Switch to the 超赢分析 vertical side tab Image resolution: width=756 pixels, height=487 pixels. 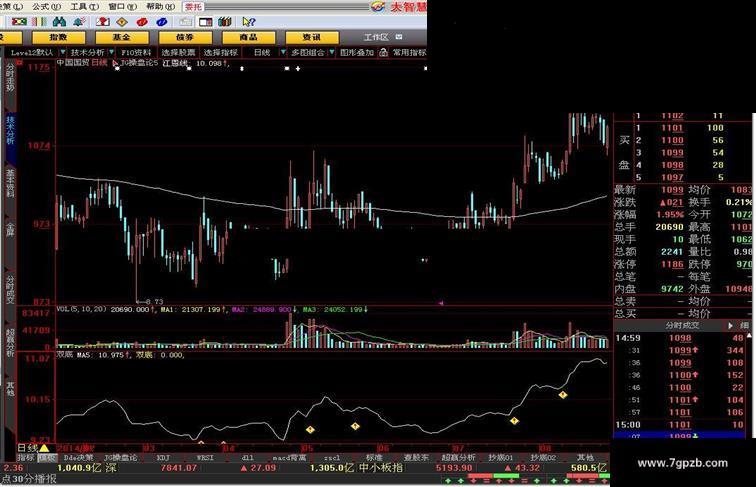click(10, 343)
